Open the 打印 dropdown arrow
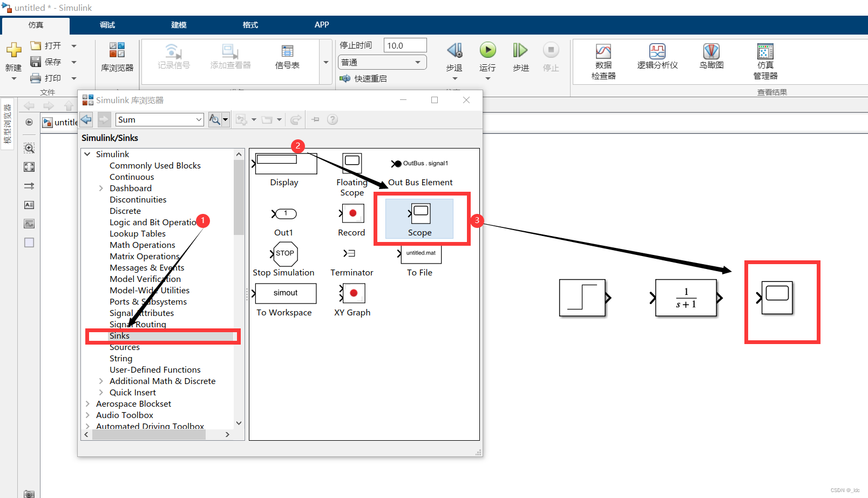The height and width of the screenshot is (498, 868). pyautogui.click(x=74, y=78)
